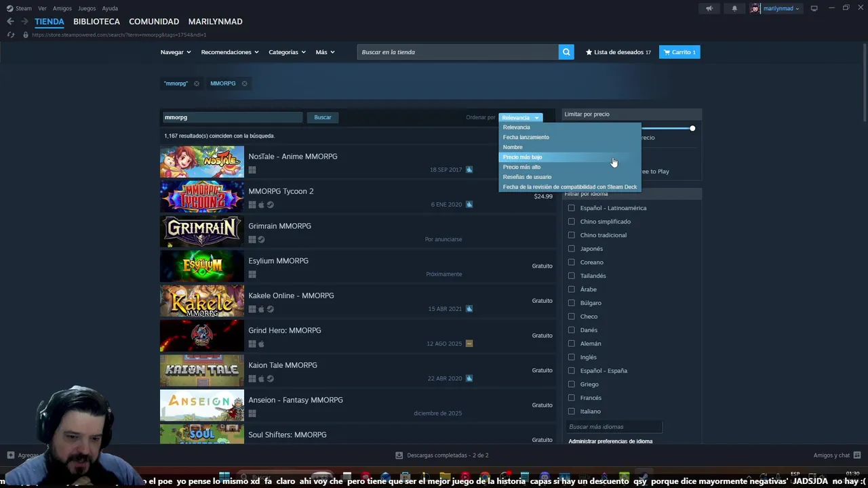This screenshot has height=488, width=868.
Task: Sort by Fecha lanzamiento
Action: [570, 137]
